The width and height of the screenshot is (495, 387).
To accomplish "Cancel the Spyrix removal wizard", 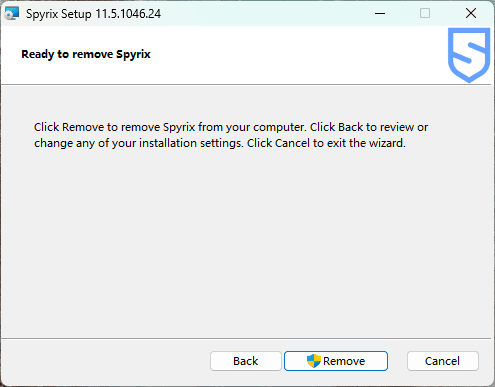I will point(442,361).
